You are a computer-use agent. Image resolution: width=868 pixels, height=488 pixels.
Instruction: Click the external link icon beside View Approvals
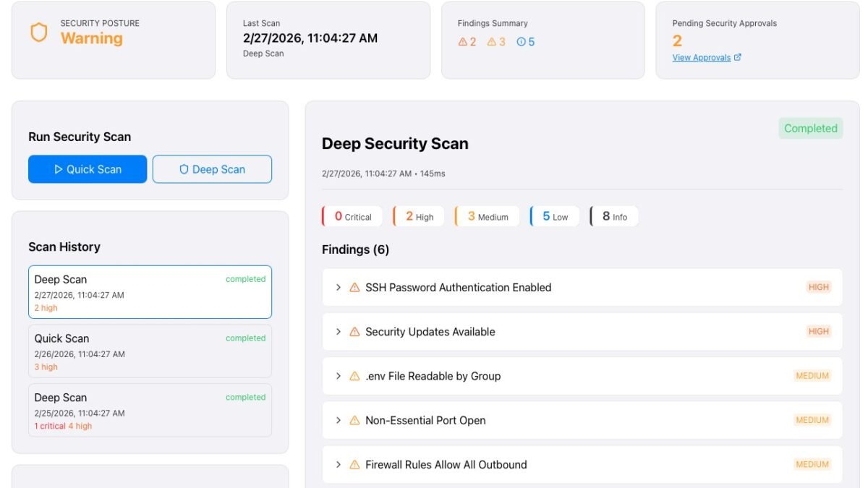[738, 58]
